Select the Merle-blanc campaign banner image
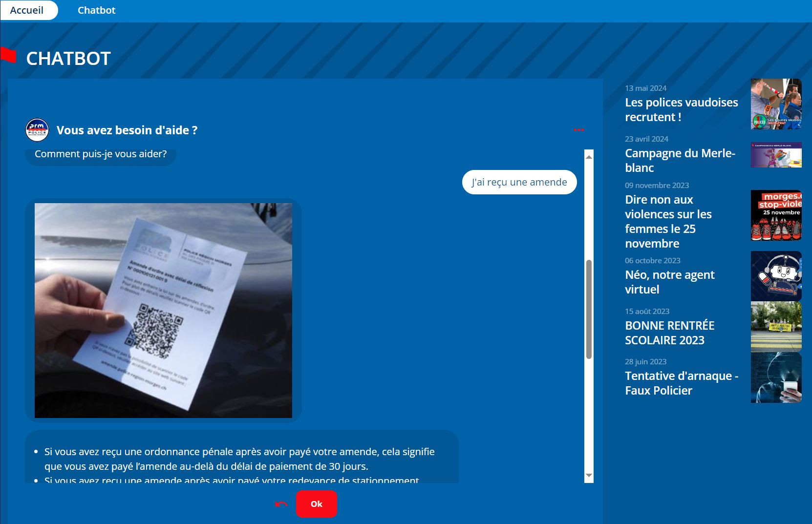 (776, 155)
